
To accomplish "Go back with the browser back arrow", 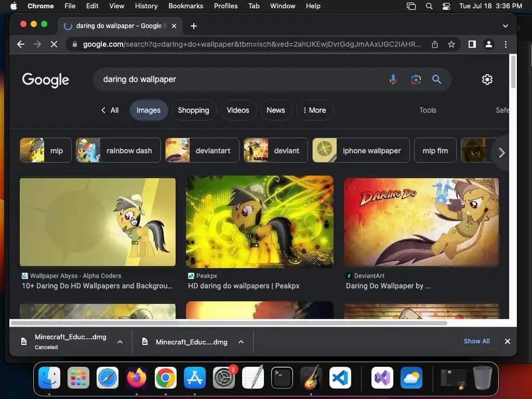I will click(21, 44).
